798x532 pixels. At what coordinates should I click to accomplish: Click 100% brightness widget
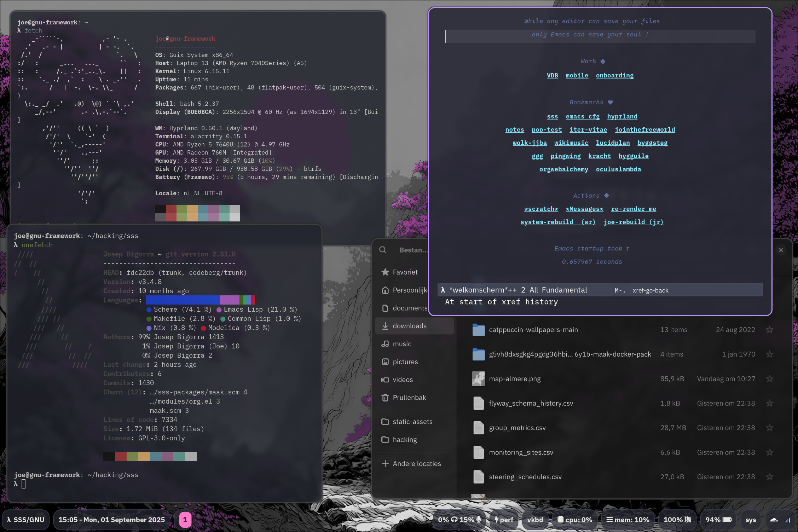point(677,520)
